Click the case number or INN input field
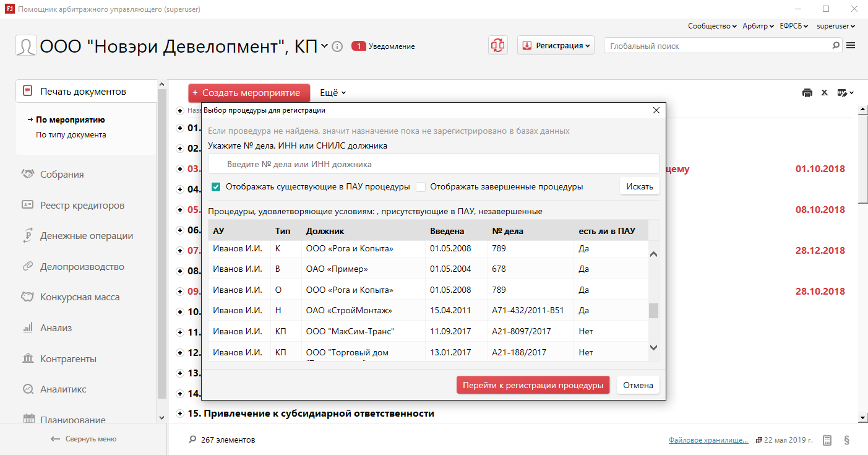The height and width of the screenshot is (455, 868). (433, 165)
